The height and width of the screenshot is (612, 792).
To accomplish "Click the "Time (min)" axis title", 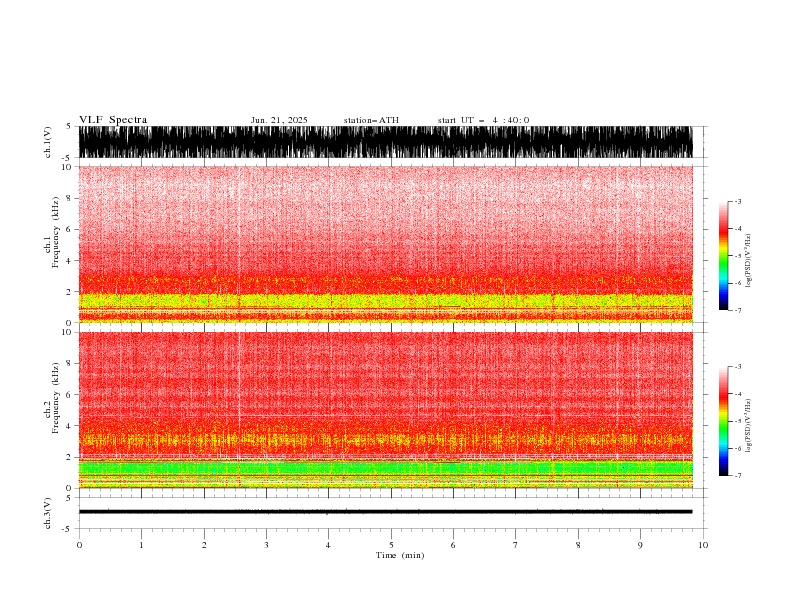I will pos(400,555).
